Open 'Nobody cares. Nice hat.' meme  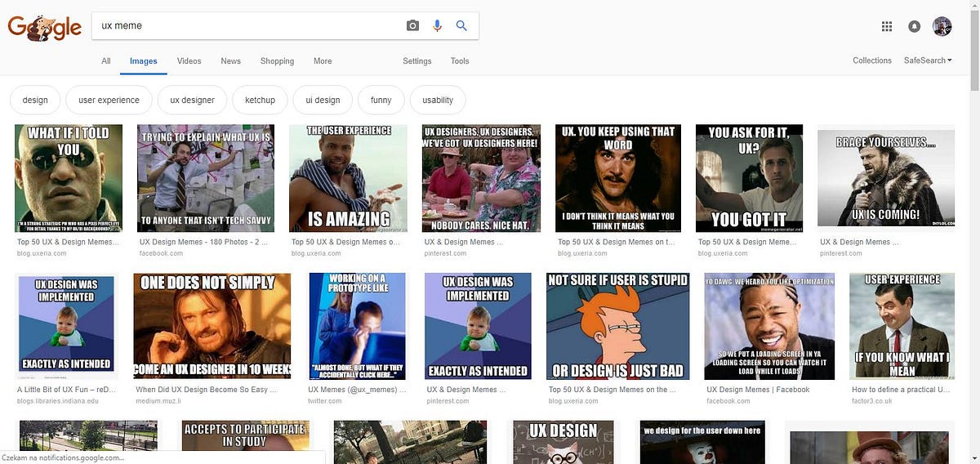pos(481,178)
